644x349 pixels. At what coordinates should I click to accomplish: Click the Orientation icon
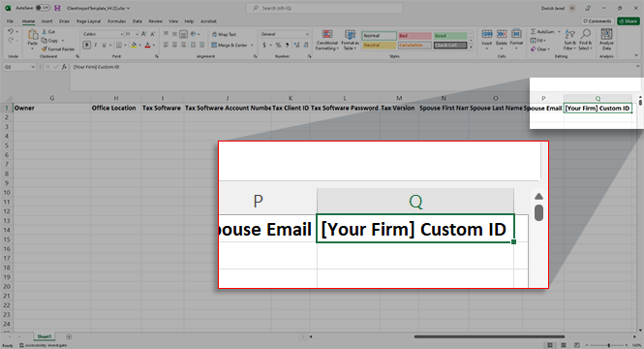(x=193, y=34)
